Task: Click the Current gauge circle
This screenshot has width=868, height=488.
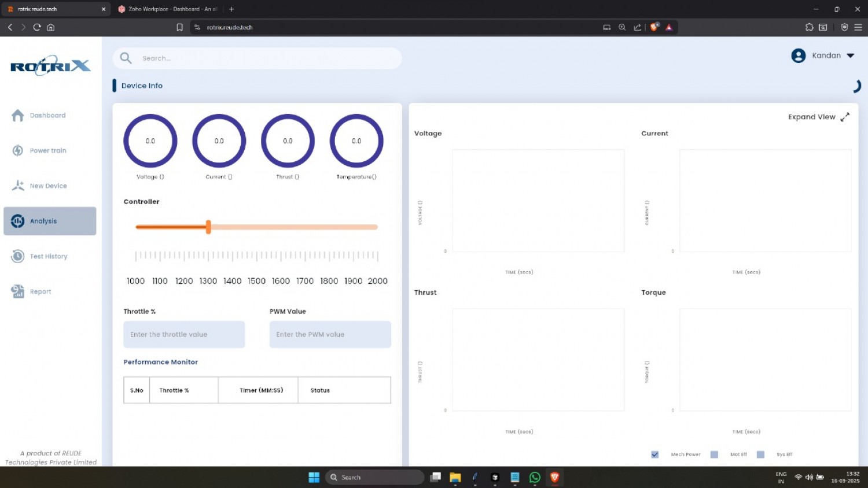Action: click(219, 141)
